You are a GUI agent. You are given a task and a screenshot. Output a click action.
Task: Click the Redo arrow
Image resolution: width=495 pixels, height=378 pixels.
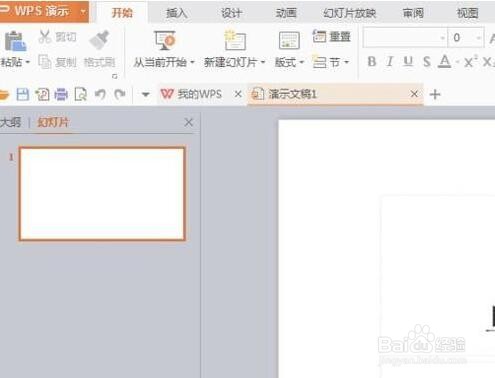click(x=120, y=95)
